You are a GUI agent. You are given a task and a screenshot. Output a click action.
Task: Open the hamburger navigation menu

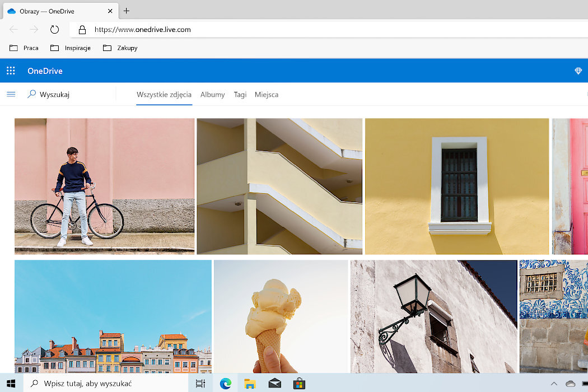coord(11,94)
